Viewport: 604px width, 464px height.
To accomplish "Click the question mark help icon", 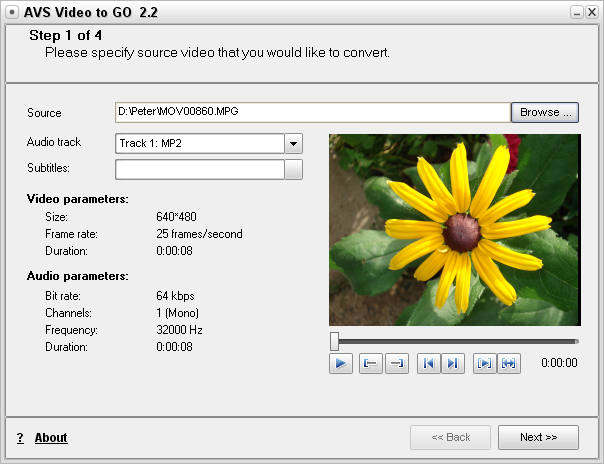I will click(20, 438).
